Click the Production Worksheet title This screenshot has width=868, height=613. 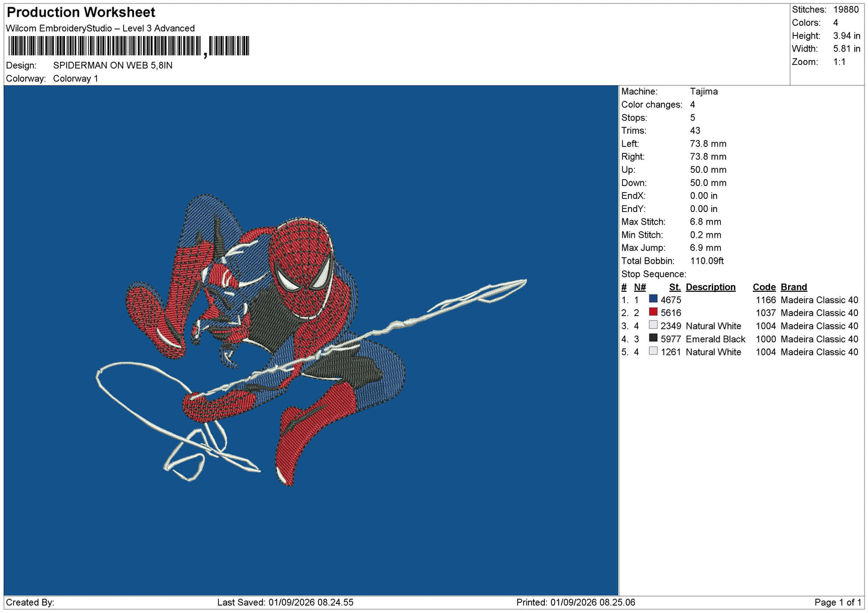pos(81,13)
